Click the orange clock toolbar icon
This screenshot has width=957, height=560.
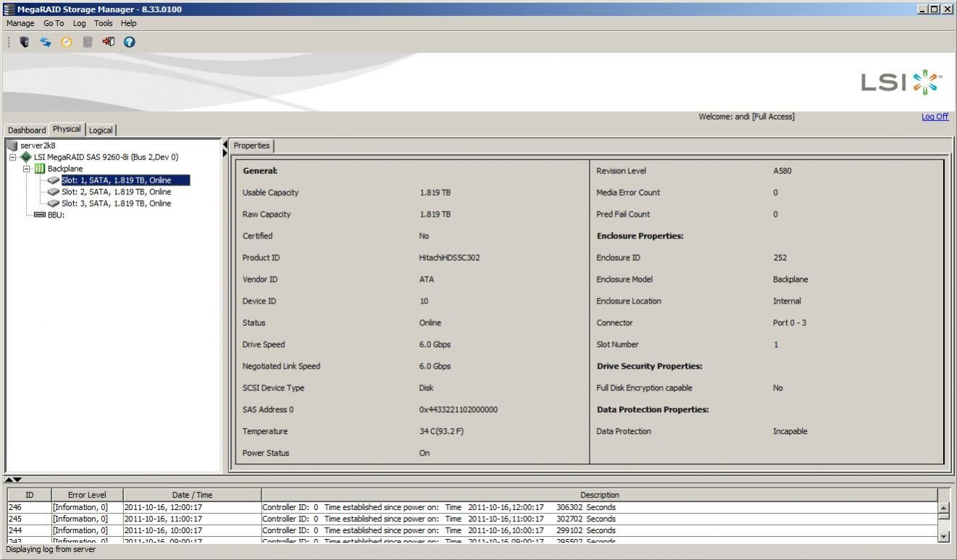coord(67,42)
